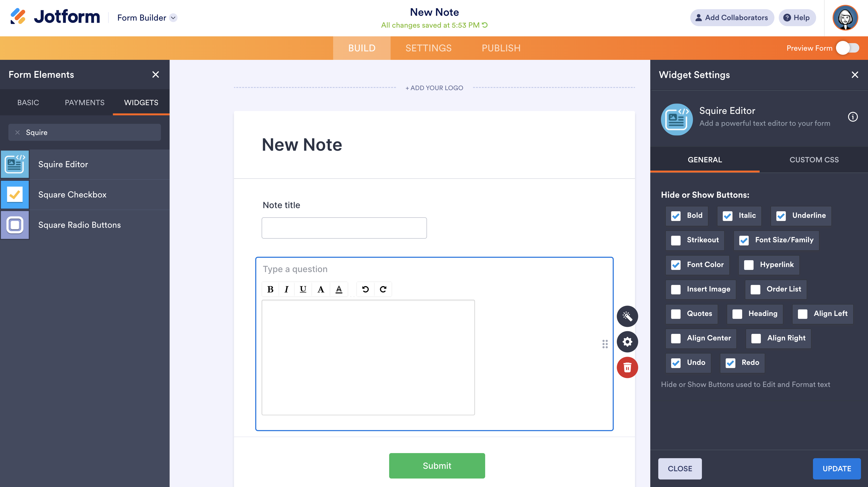Click the Add Collaborators button
Image resolution: width=868 pixels, height=487 pixels.
tap(731, 18)
